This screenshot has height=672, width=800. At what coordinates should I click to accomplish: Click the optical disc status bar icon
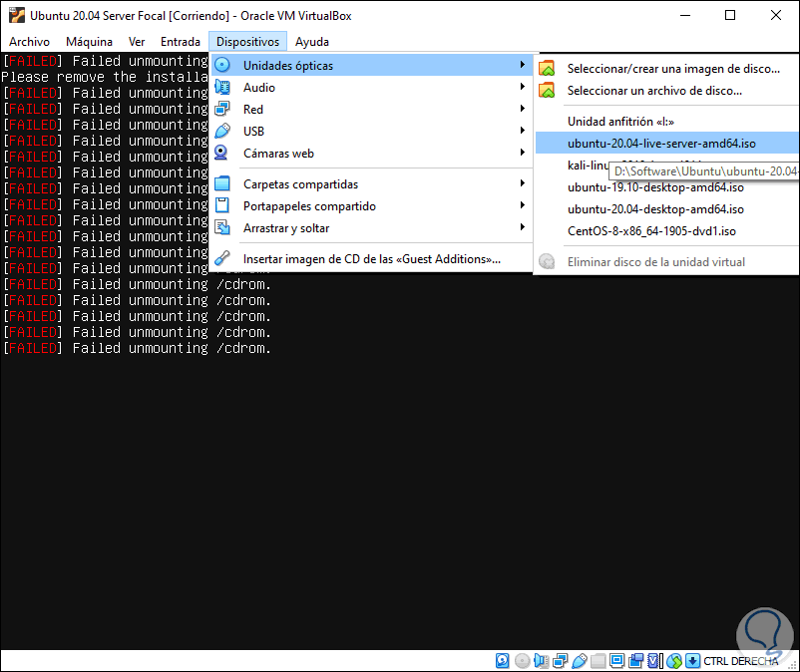[522, 661]
